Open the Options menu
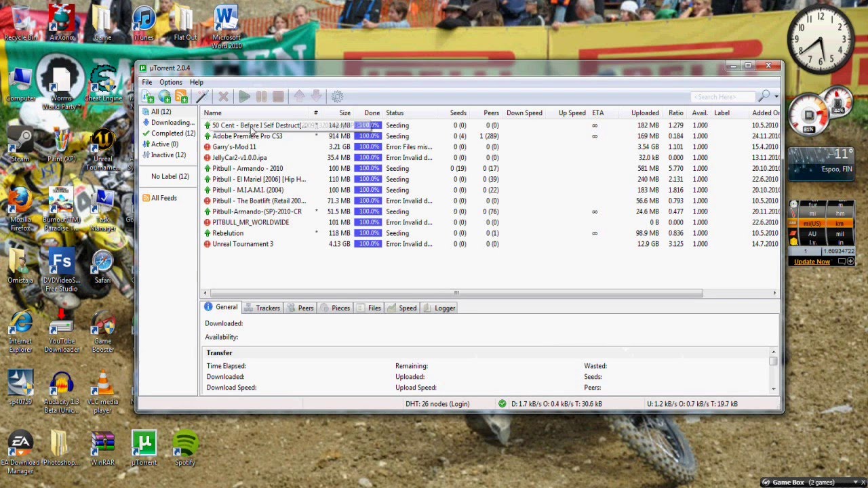Viewport: 868px width, 488px height. (170, 82)
